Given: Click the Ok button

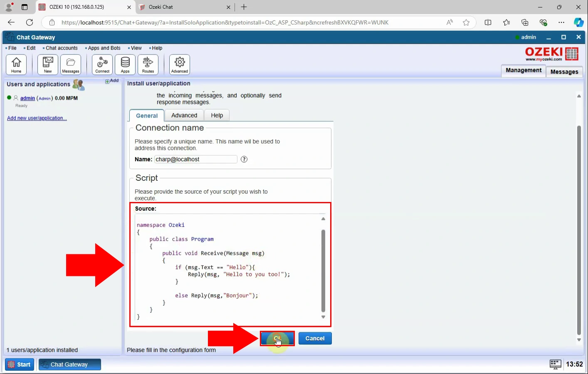Looking at the screenshot, I should [x=277, y=338].
